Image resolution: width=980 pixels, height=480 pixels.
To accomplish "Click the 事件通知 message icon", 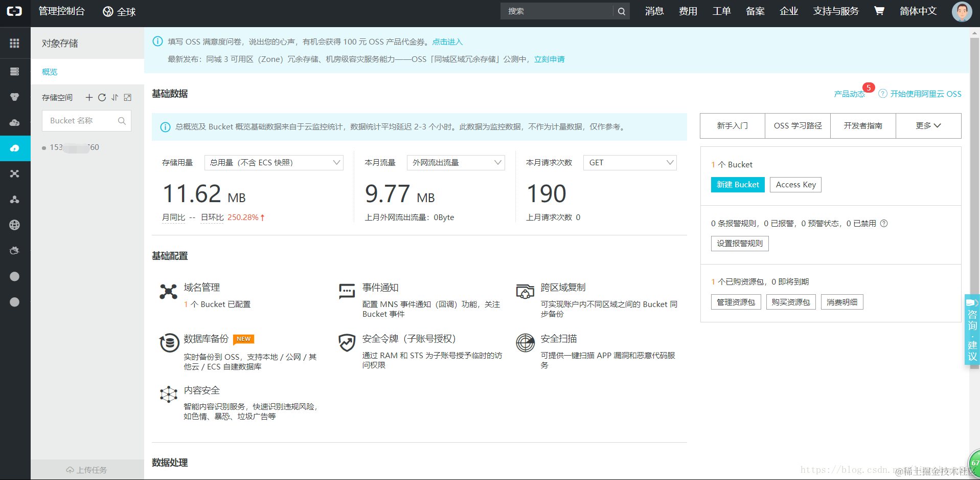I will (x=347, y=291).
